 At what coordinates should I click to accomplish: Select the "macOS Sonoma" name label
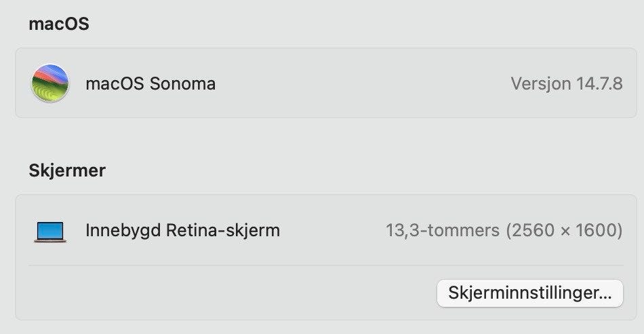pyautogui.click(x=150, y=84)
